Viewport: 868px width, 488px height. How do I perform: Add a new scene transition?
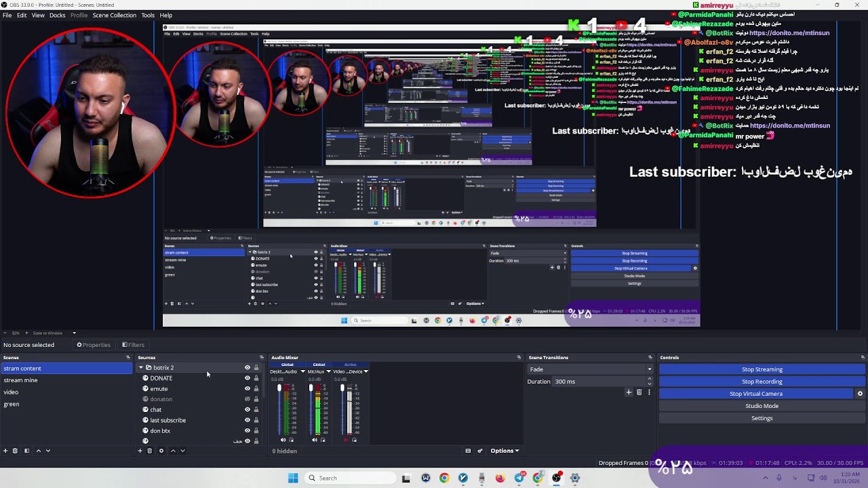point(629,392)
